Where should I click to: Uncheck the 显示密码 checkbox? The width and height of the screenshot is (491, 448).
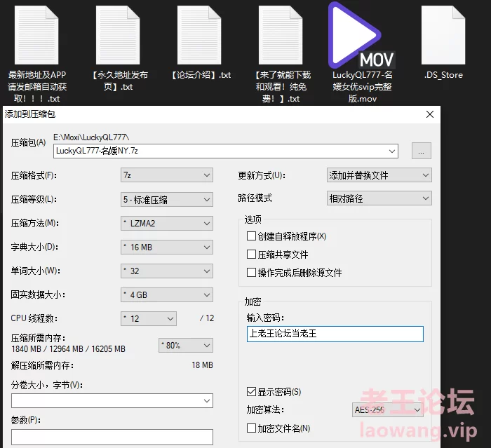click(x=251, y=392)
